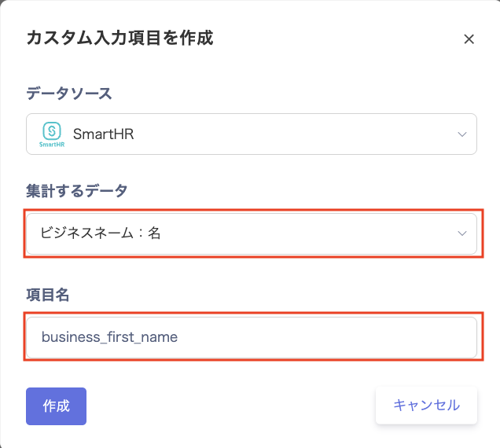Select the ビジネスネーム:名 text
Image resolution: width=500 pixels, height=448 pixels.
100,233
